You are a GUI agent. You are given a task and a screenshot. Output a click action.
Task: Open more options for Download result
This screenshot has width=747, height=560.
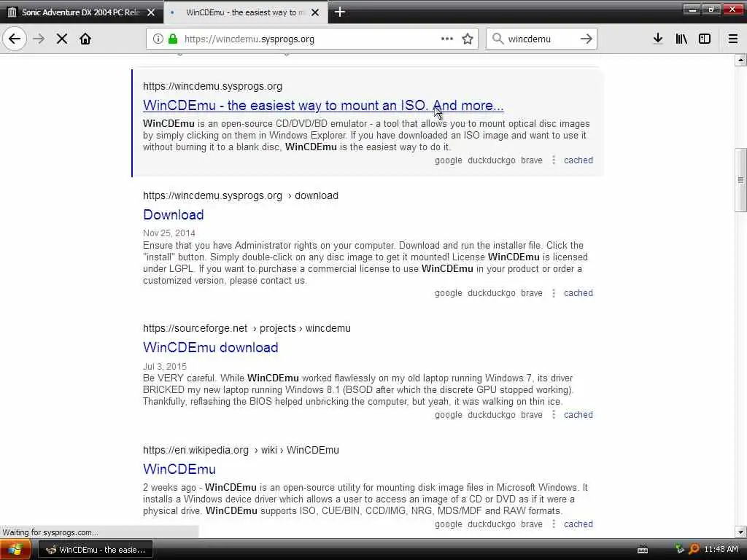click(554, 293)
